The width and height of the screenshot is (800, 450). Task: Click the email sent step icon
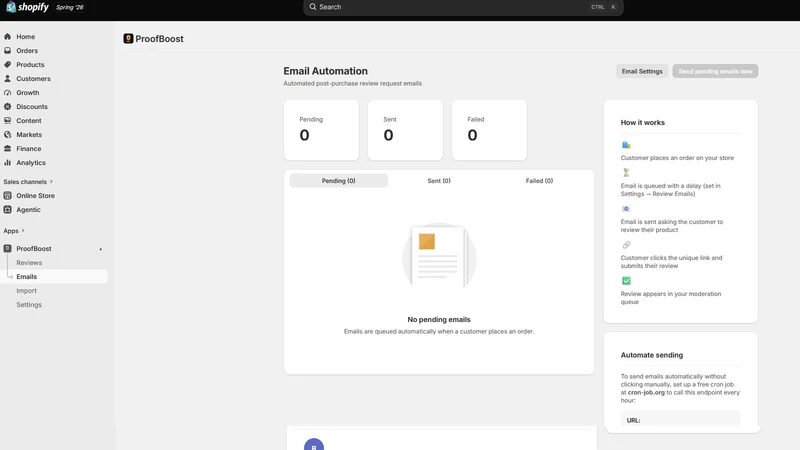pos(626,209)
